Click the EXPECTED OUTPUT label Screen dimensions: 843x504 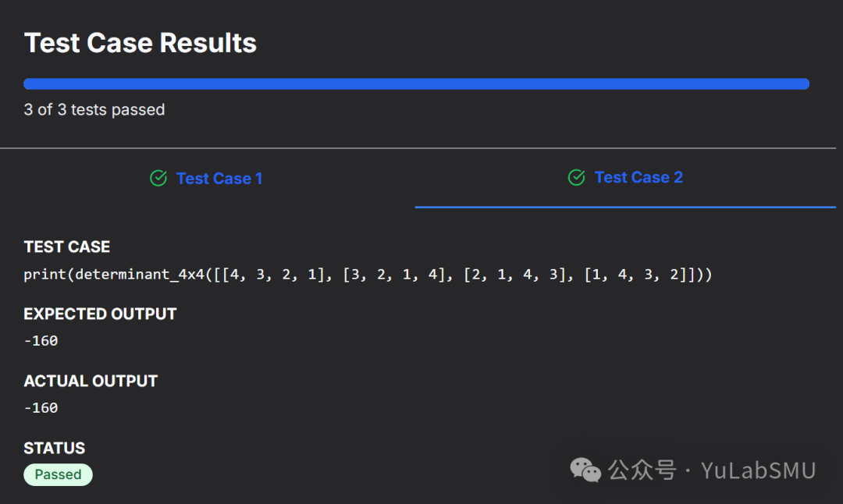click(x=100, y=314)
